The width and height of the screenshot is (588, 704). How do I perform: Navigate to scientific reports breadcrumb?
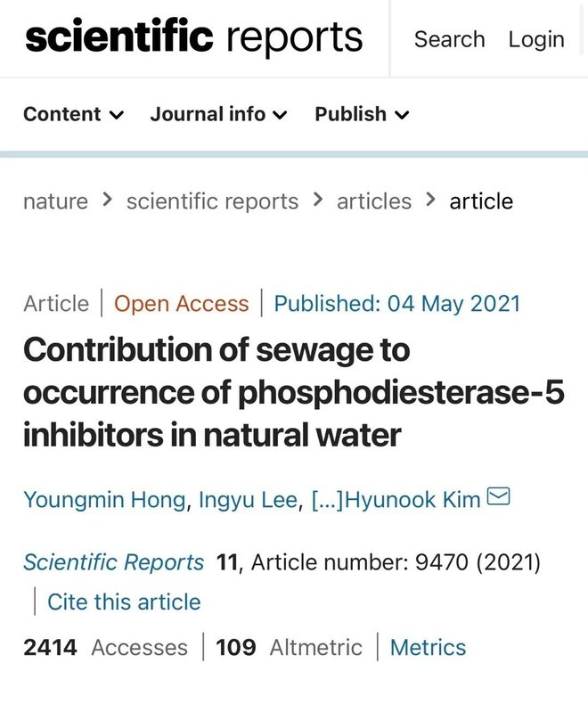212,201
